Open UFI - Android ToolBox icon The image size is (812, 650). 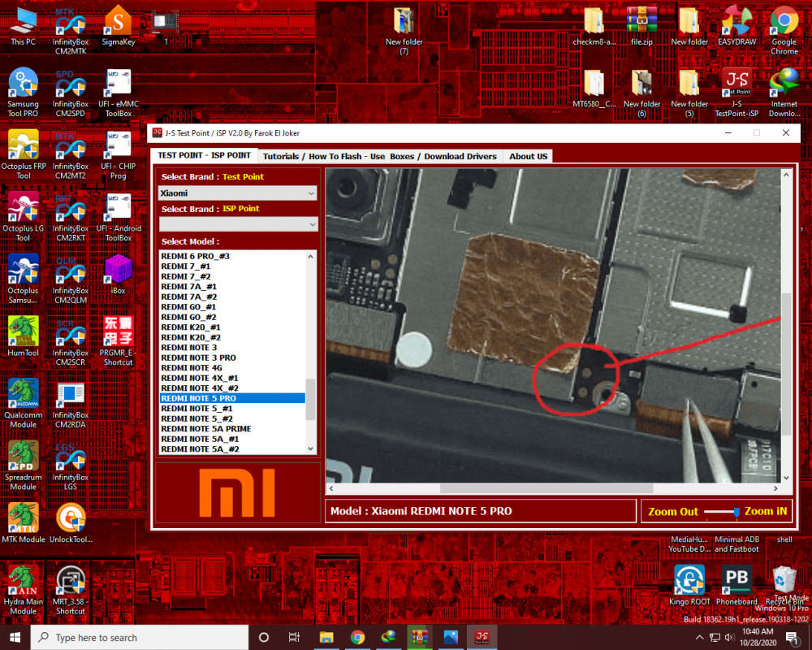point(118,218)
